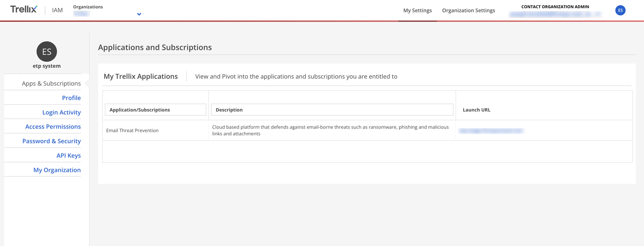The height and width of the screenshot is (246, 644).
Task: Click the Applications and Subscriptions title
Action: (x=155, y=47)
